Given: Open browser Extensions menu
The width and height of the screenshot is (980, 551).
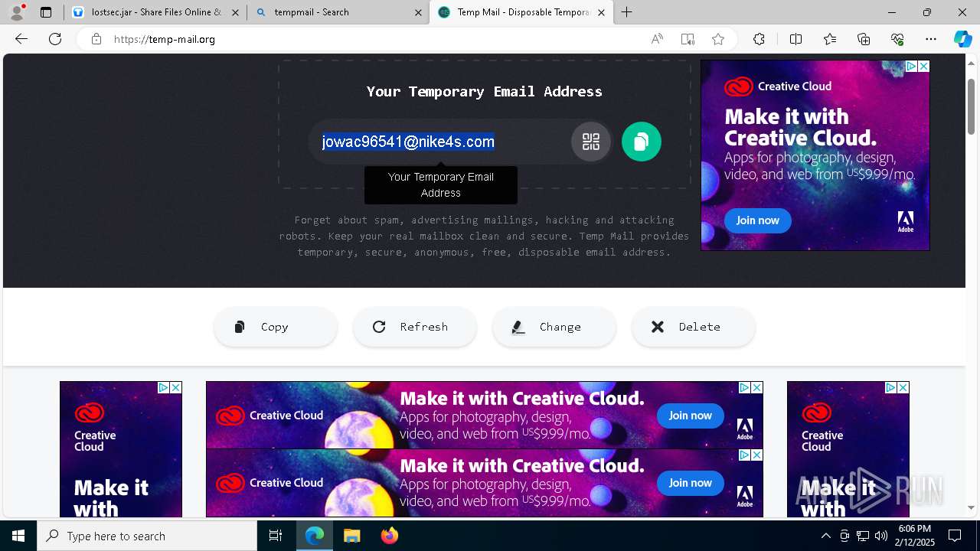Looking at the screenshot, I should click(759, 39).
